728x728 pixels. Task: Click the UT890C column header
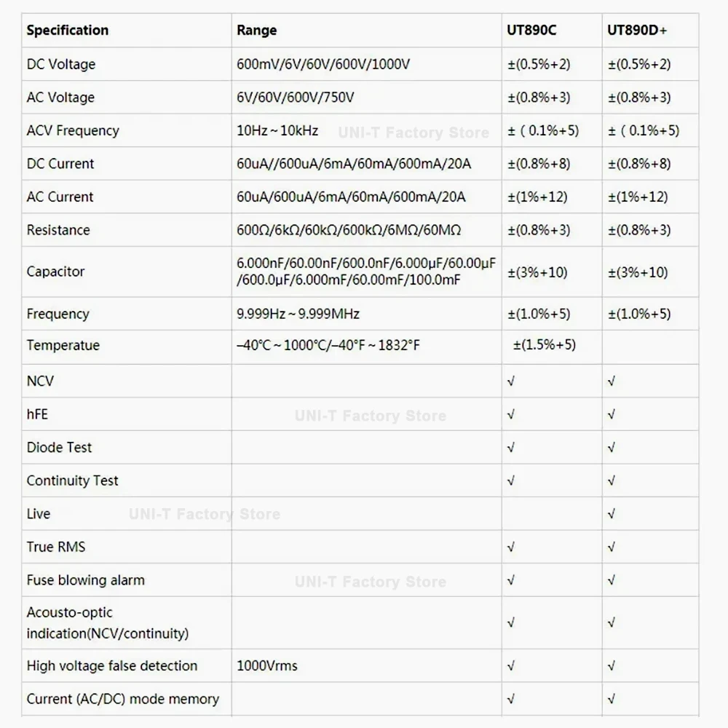pyautogui.click(x=531, y=30)
